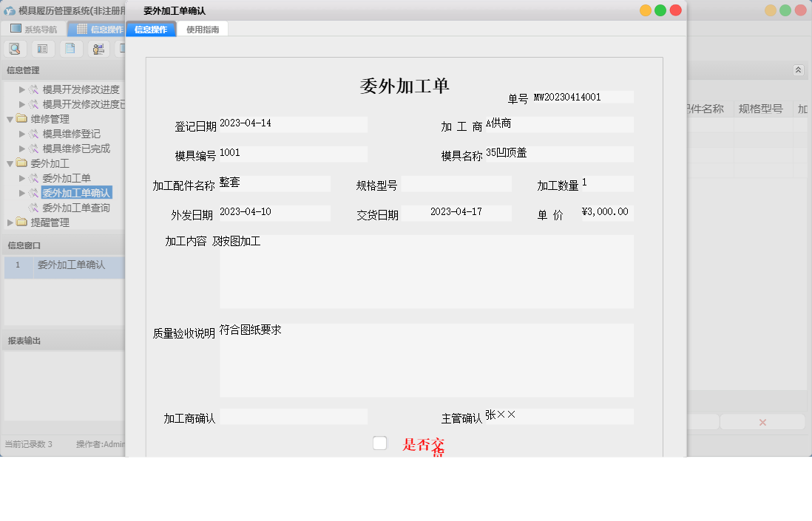Toggle the delivery confirmation checkbox at form bottom

pos(379,443)
